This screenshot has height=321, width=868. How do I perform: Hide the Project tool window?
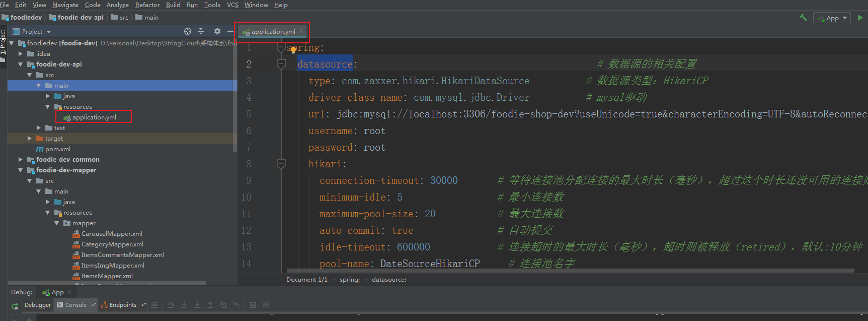coord(230,31)
